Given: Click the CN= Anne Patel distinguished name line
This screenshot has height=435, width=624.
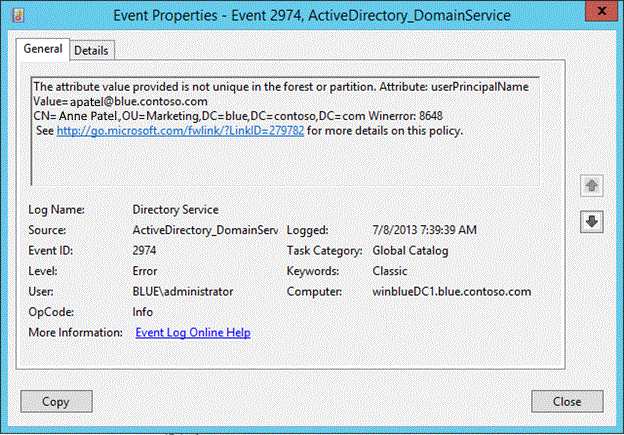Looking at the screenshot, I should [x=238, y=116].
